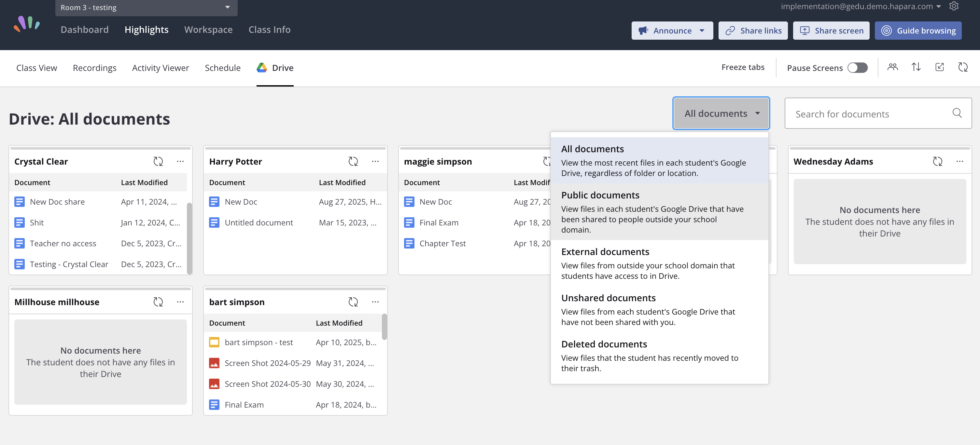Select the 'All documents' filter option

click(659, 161)
